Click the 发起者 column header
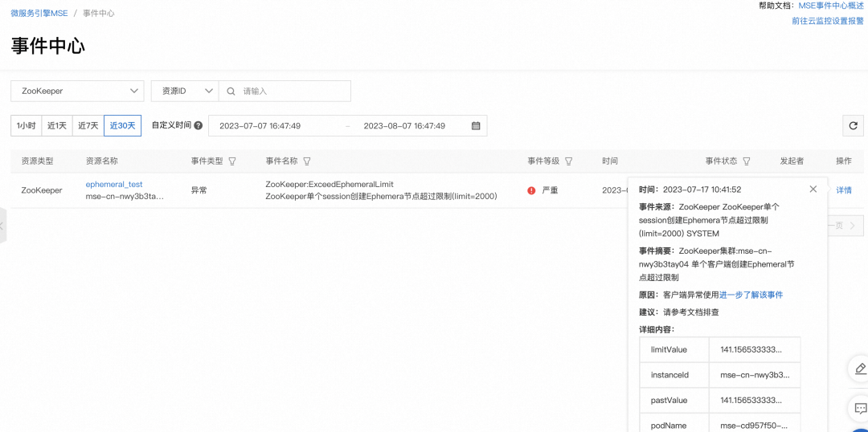 (x=792, y=161)
